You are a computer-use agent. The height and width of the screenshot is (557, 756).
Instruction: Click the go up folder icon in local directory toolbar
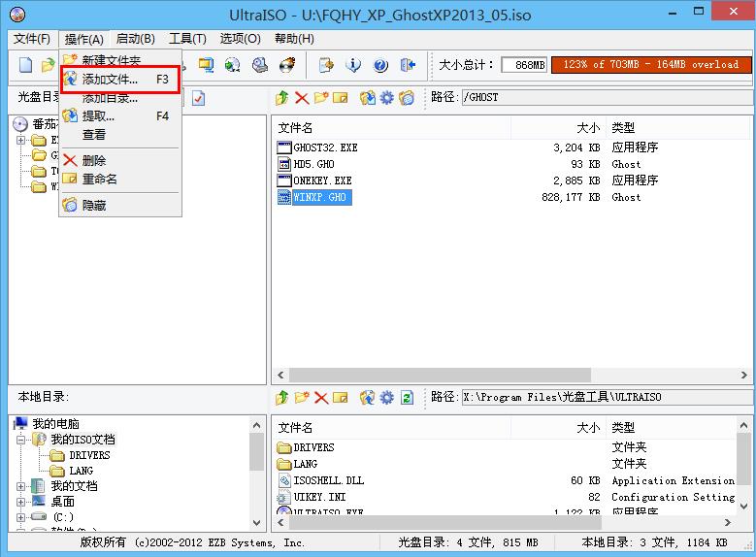click(281, 398)
